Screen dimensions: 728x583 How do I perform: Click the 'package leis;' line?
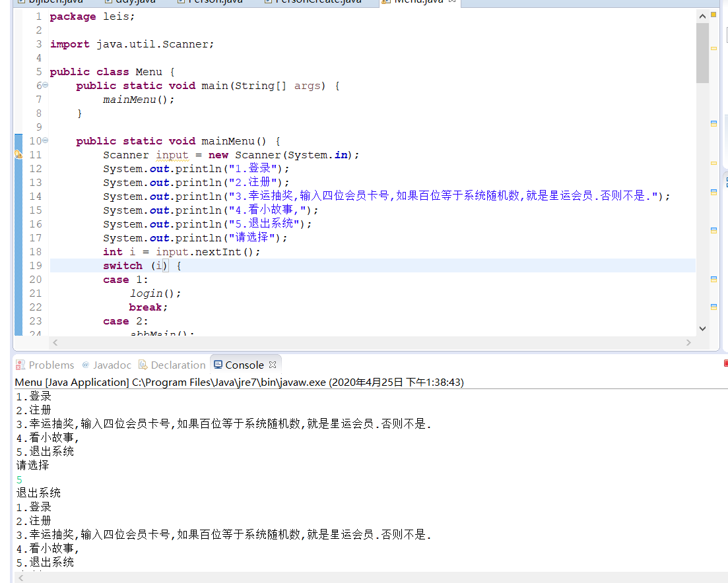click(92, 16)
